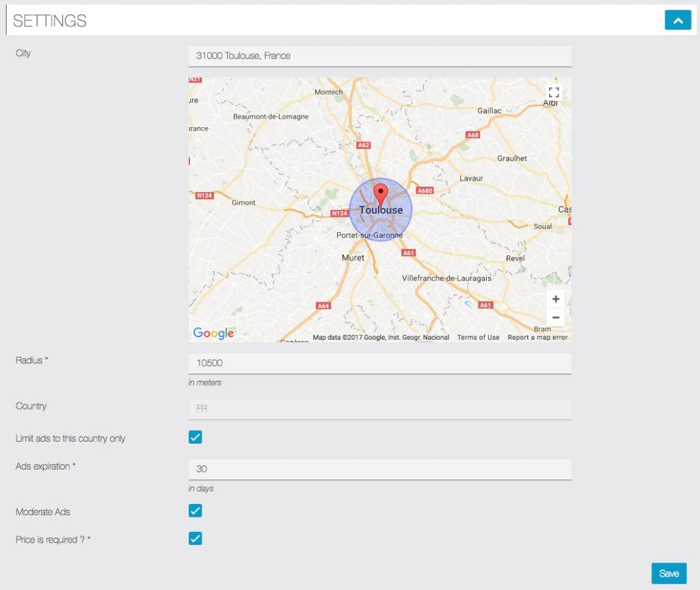Click the City address field
700x590 pixels.
[x=379, y=56]
